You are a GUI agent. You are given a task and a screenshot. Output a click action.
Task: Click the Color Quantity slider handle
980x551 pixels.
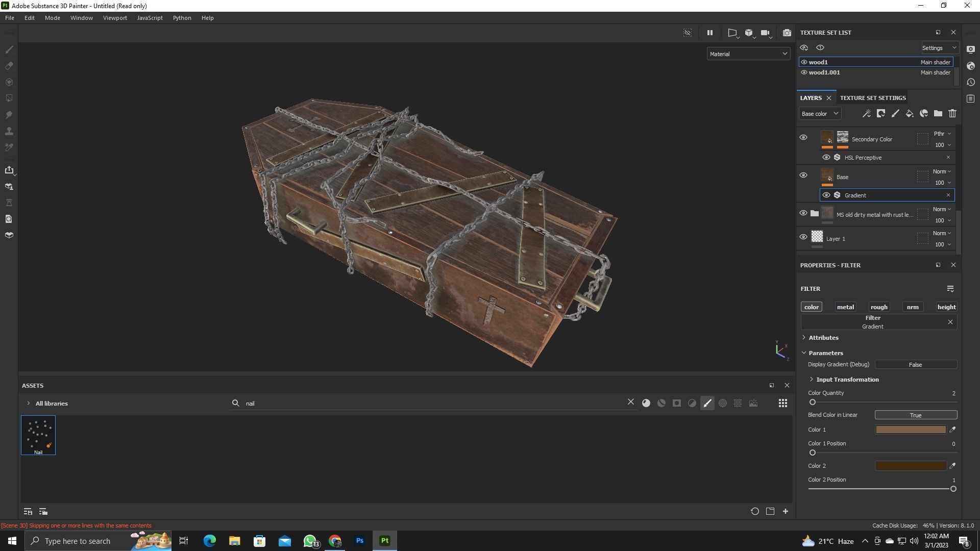(813, 403)
